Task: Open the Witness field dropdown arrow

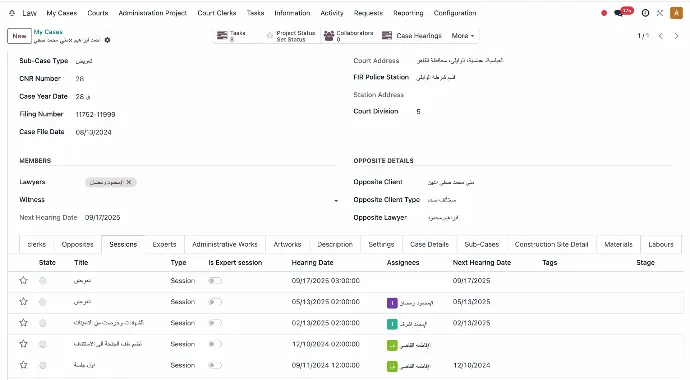Action: [336, 201]
